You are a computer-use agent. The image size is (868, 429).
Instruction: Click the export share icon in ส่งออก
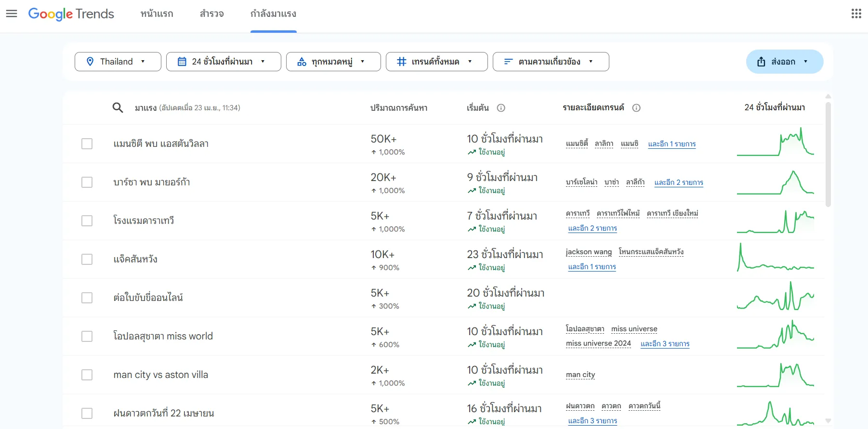(761, 62)
